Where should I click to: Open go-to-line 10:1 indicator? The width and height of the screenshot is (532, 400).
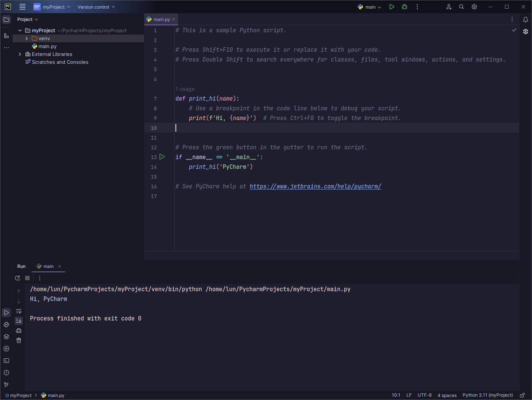pos(396,395)
